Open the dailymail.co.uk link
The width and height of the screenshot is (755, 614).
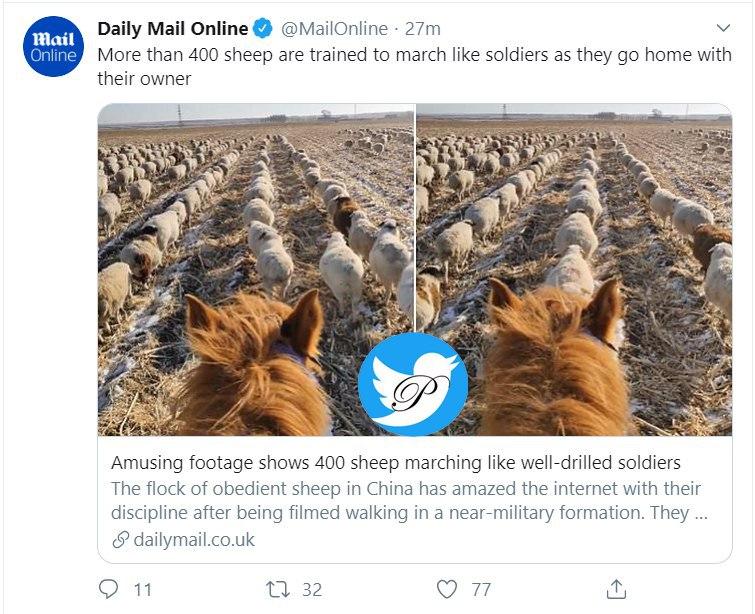pos(194,540)
